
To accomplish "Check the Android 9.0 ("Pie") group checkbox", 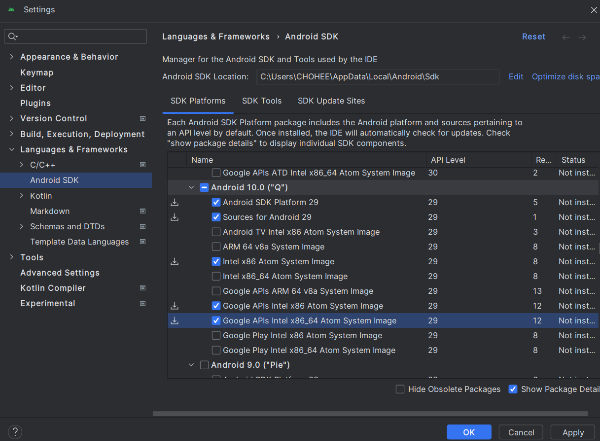I will pos(204,365).
